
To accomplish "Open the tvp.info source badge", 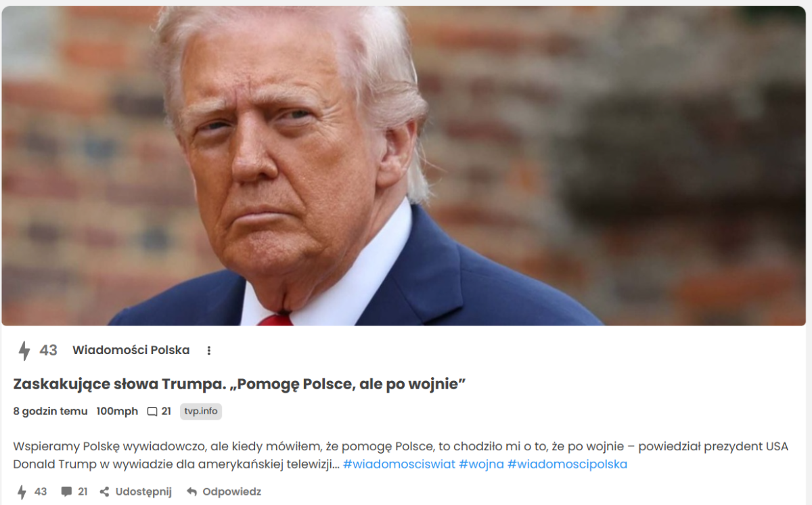I will point(201,411).
